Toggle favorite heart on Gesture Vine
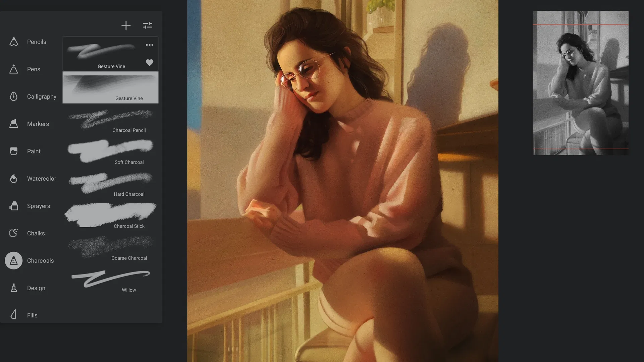The image size is (644, 362). click(150, 62)
